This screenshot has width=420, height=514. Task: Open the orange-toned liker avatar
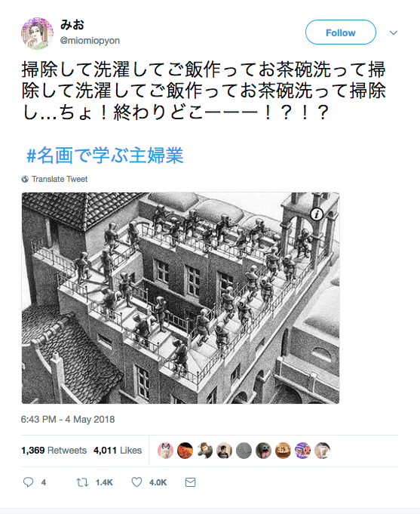(x=185, y=451)
